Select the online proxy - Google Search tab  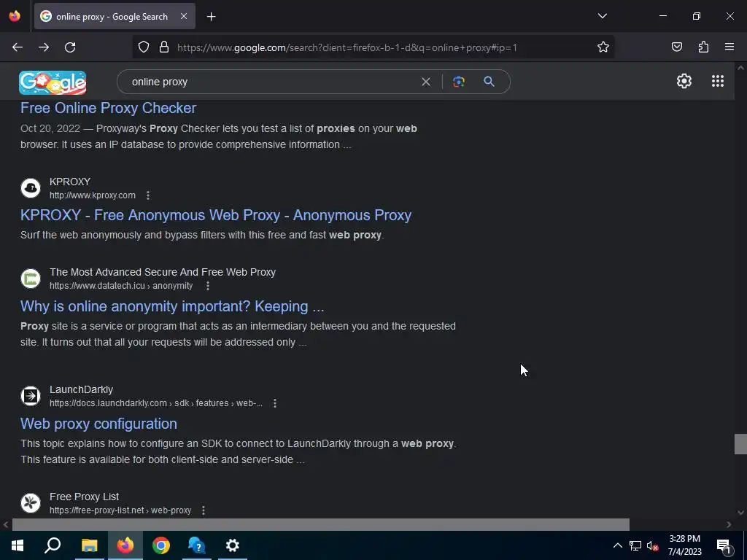tap(115, 16)
